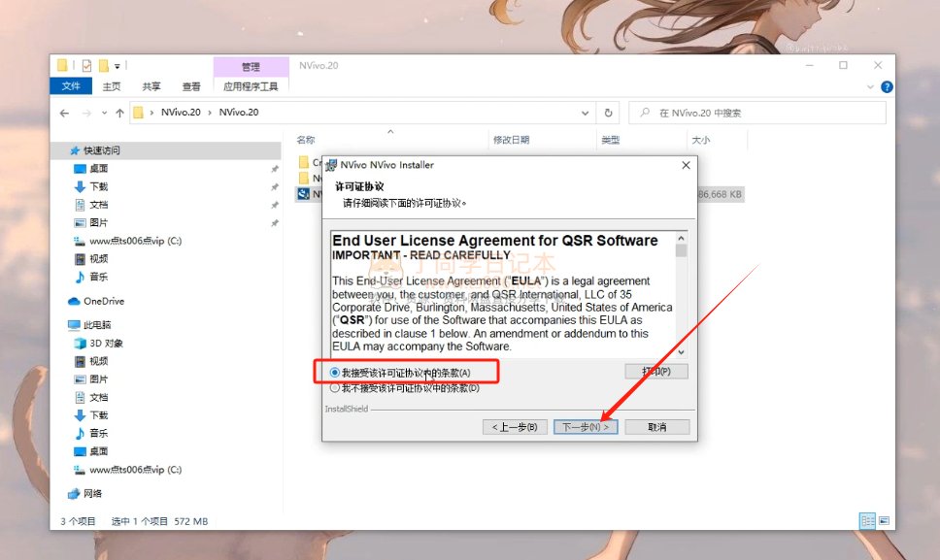Screen dimensions: 940x560
Task: Select 网络 in navigation pane
Action: coord(92,494)
